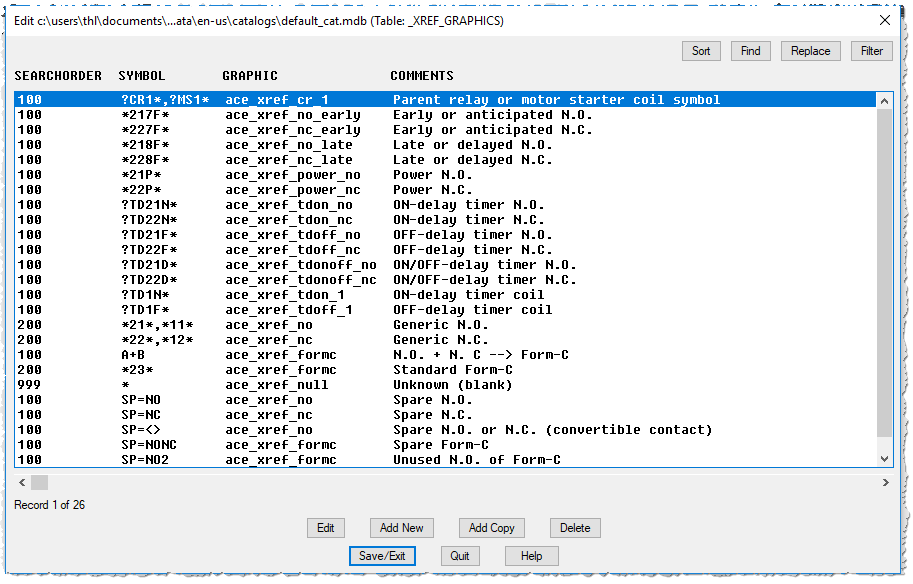This screenshot has height=584, width=913.
Task: Click Save/Exit to save changes
Action: point(382,556)
